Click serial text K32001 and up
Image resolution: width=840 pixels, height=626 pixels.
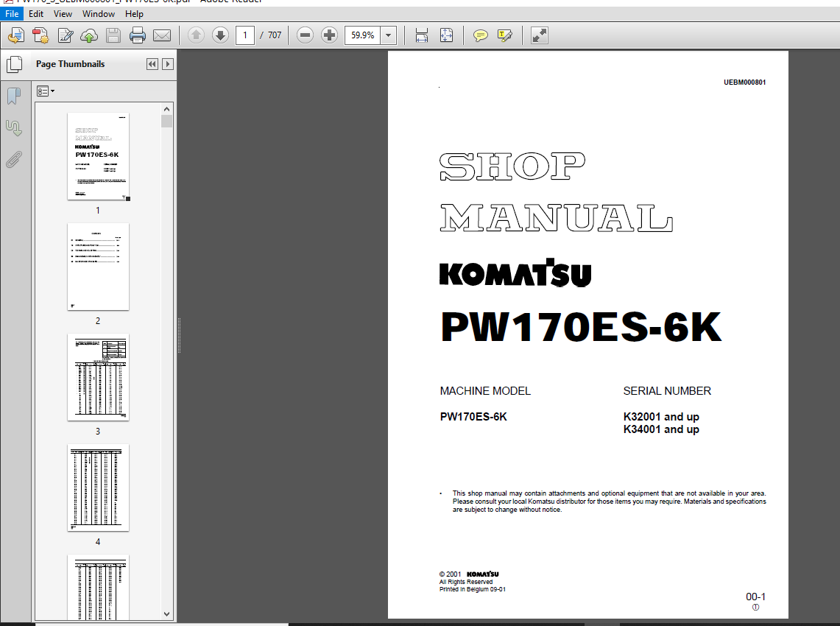coord(661,417)
